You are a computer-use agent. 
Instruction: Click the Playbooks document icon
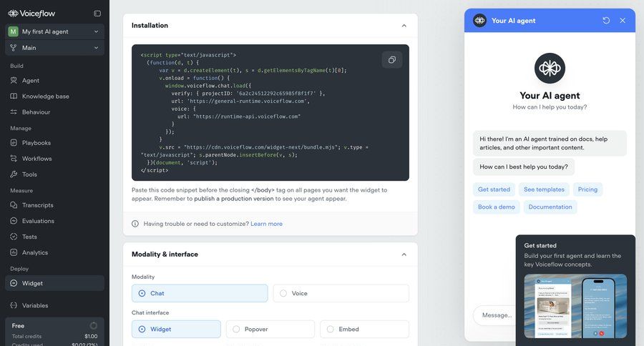click(14, 143)
